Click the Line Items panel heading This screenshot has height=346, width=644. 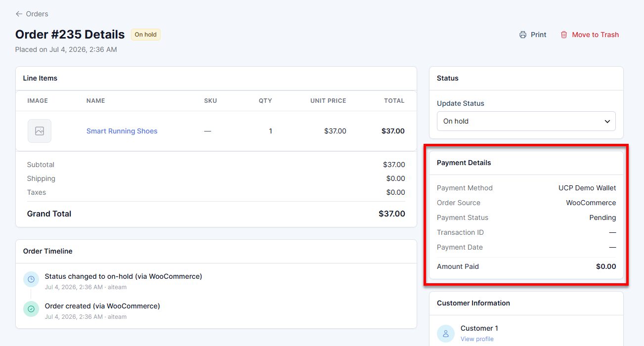40,78
